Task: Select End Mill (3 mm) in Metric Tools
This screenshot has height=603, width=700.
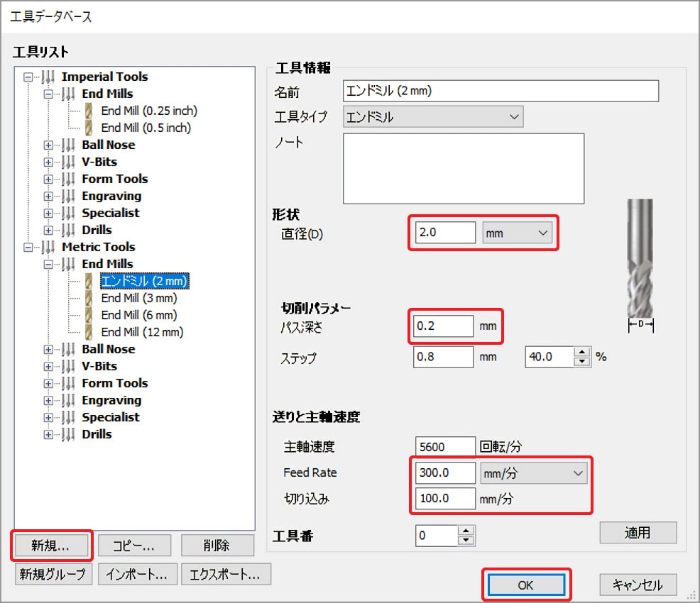Action: pos(139,298)
